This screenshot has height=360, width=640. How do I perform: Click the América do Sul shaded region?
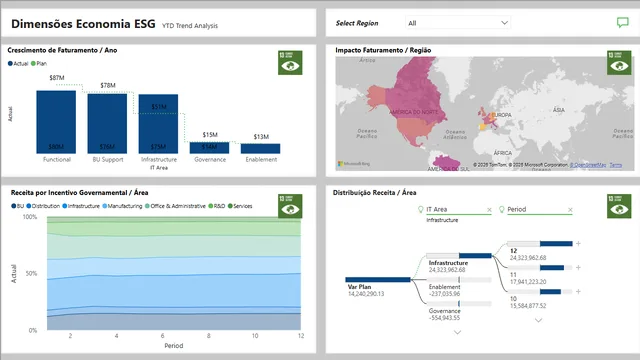[446, 163]
